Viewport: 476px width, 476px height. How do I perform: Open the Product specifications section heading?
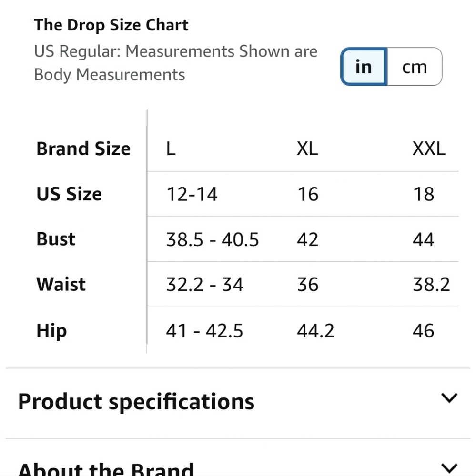pyautogui.click(x=136, y=401)
